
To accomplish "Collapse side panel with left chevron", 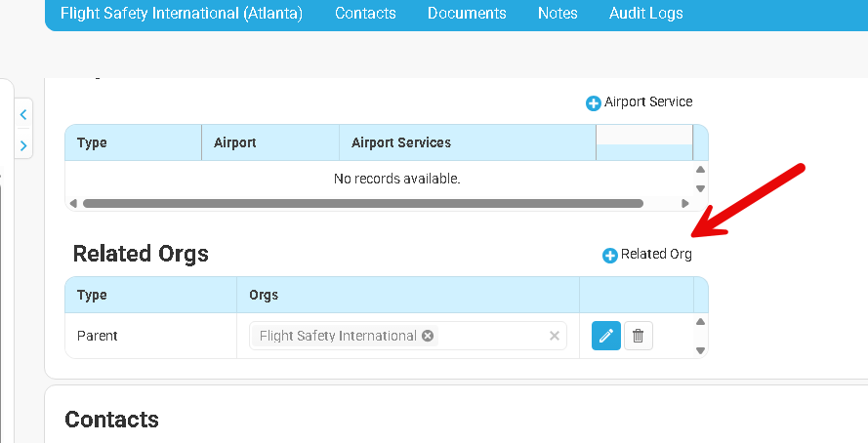I will click(x=23, y=114).
